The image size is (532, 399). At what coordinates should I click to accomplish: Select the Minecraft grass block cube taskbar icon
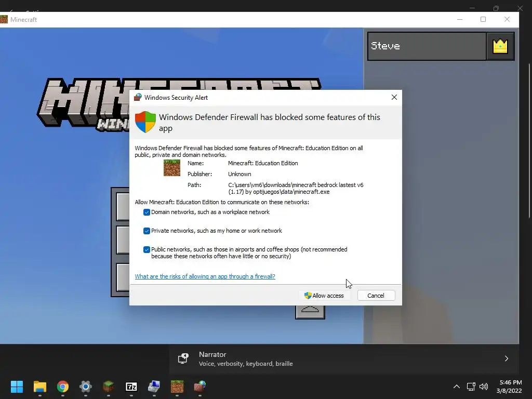click(109, 387)
